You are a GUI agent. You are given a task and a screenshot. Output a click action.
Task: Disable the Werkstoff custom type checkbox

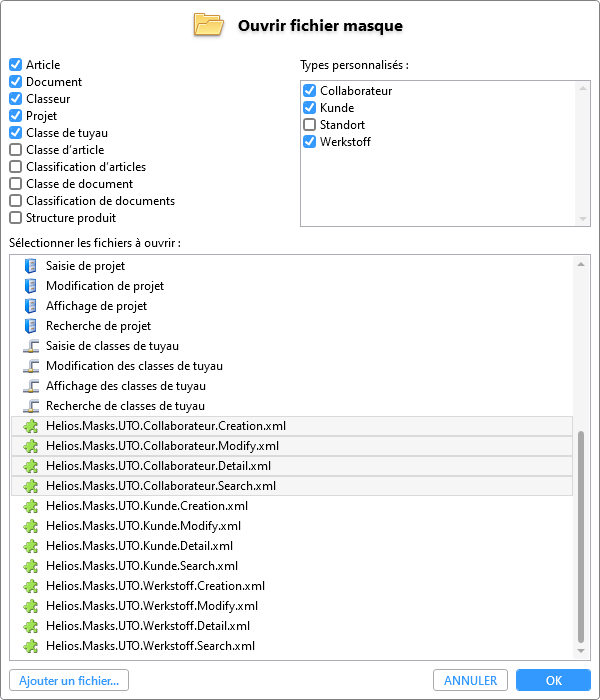click(309, 142)
